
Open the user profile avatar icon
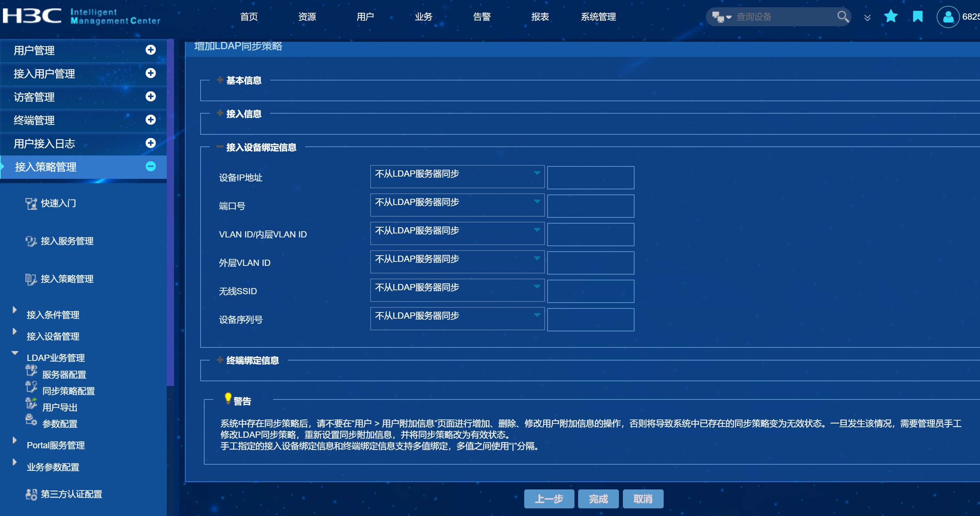[948, 17]
